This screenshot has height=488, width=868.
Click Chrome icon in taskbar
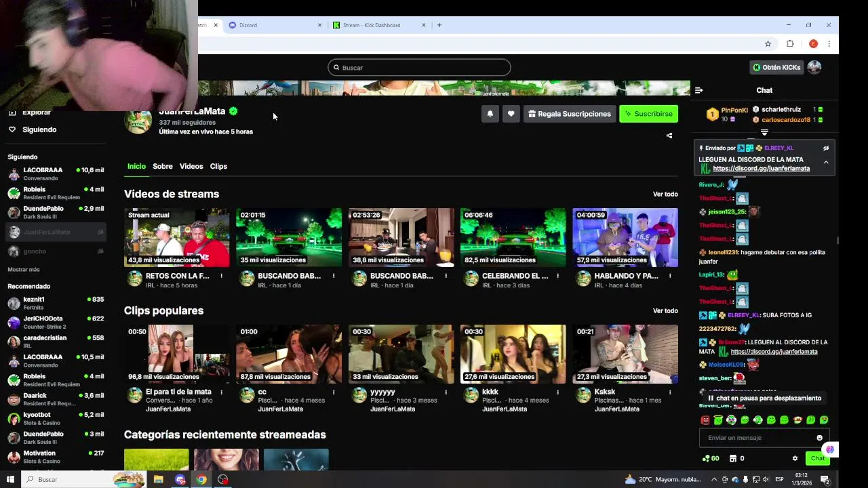(x=201, y=479)
